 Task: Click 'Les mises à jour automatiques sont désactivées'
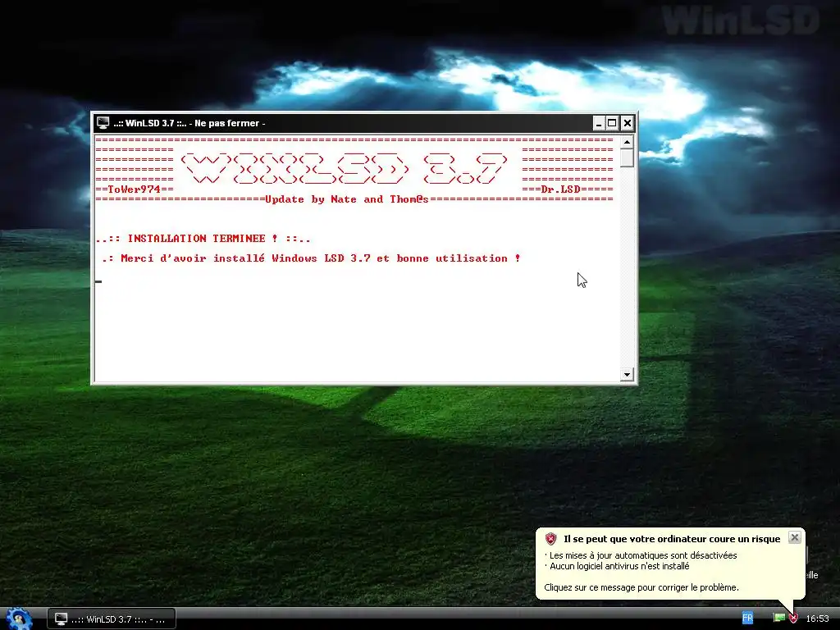pos(643,555)
